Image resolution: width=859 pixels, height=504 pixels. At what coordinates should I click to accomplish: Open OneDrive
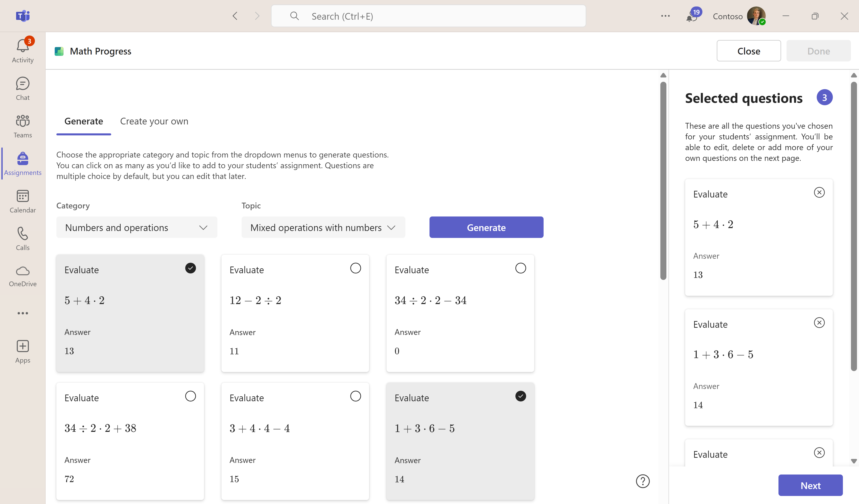(x=23, y=276)
